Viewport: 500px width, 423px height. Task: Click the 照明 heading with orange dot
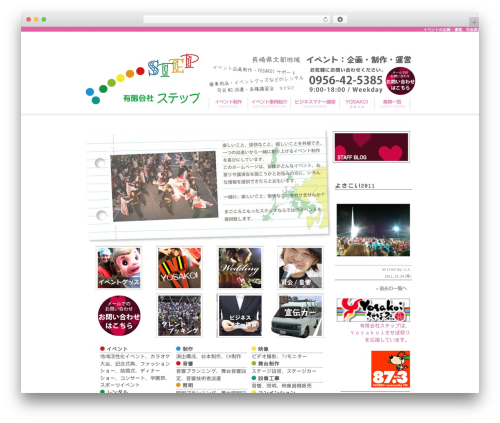point(184,385)
